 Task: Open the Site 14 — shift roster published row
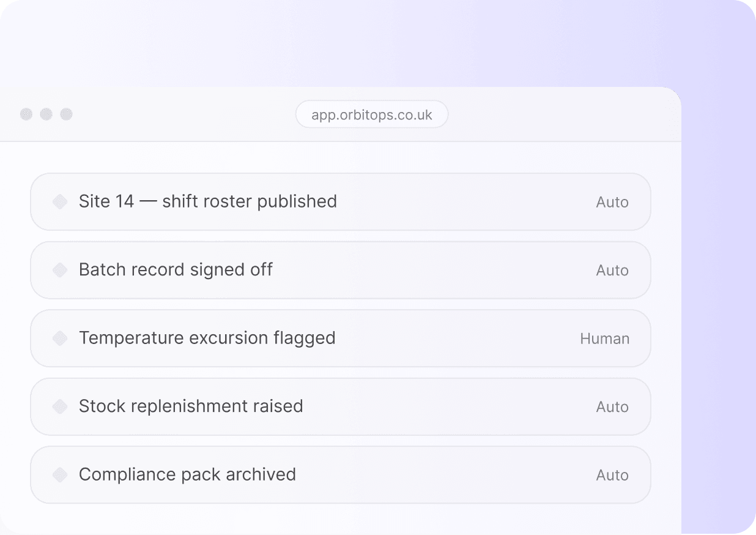pyautogui.click(x=341, y=201)
